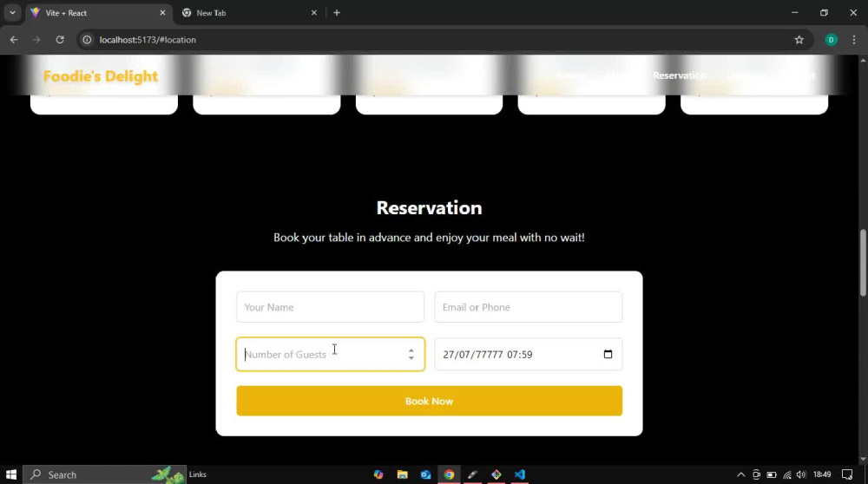Click the Number of Guests field
Viewport: 868px width, 484px height.
pos(330,354)
